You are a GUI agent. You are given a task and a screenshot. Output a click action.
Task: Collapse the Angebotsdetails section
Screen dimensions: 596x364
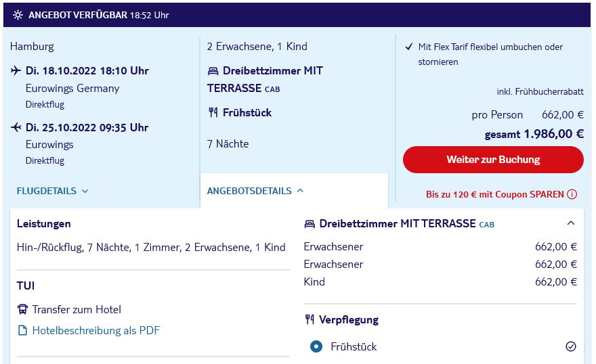click(300, 191)
